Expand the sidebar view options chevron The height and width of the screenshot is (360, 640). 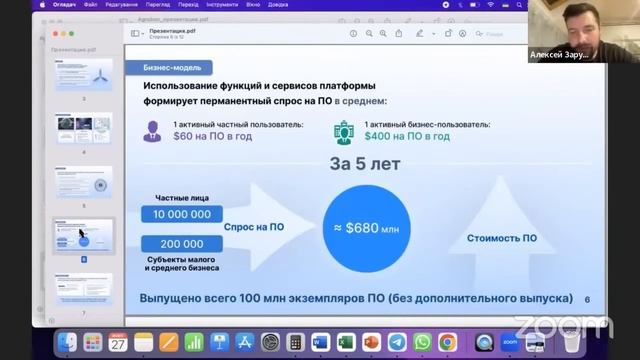coord(142,34)
